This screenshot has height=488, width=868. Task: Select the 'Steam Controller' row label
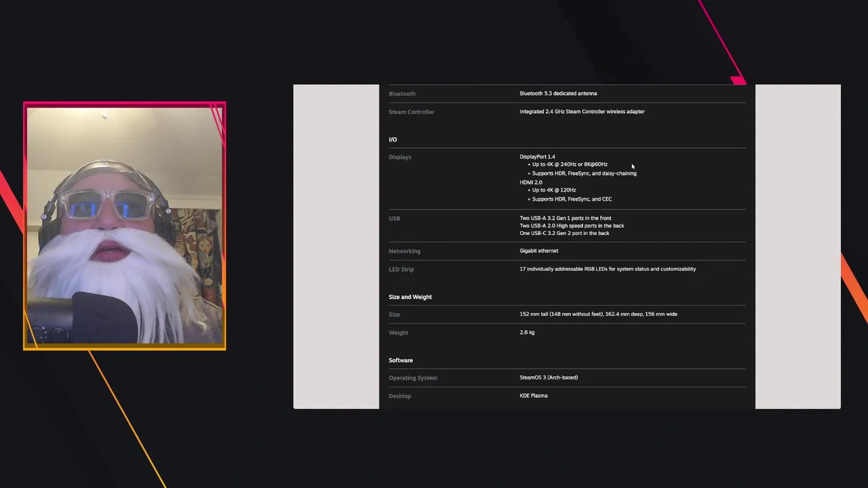coord(412,112)
